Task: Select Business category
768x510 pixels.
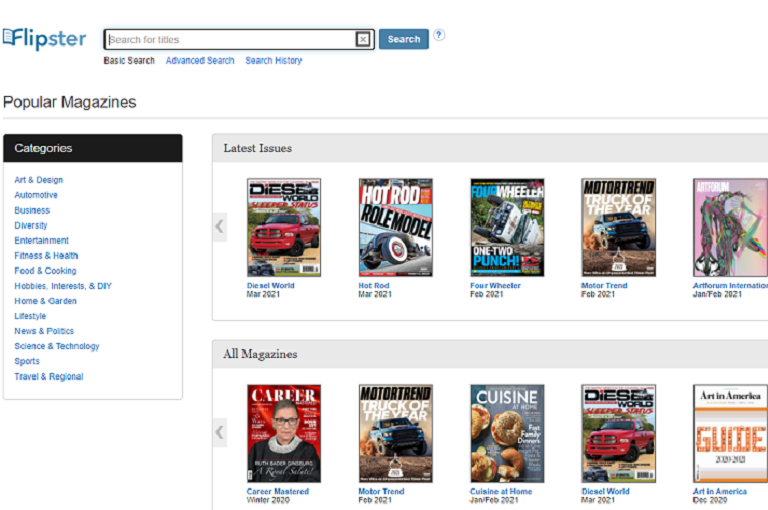Action: (x=32, y=210)
